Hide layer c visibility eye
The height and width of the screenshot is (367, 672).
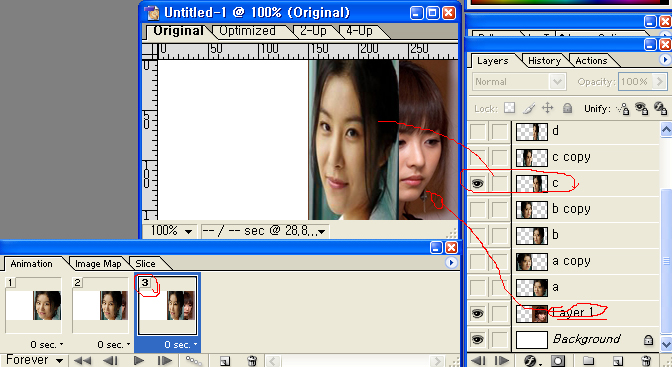tap(477, 184)
